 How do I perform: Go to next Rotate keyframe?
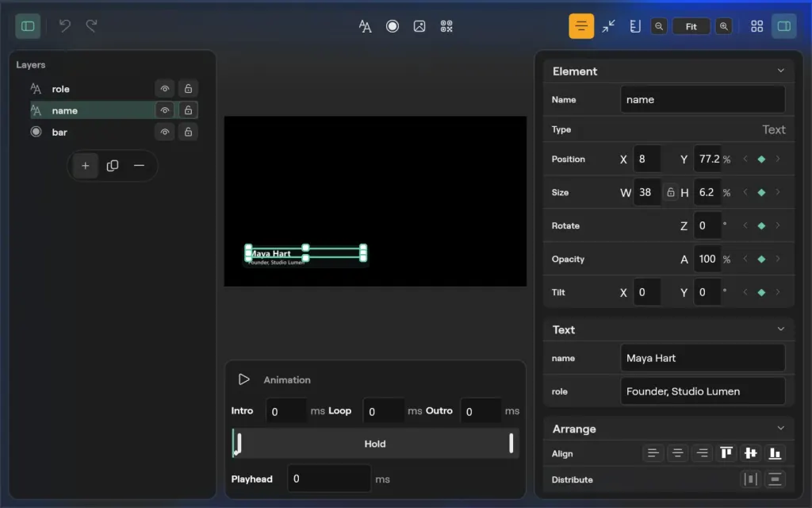[777, 225]
